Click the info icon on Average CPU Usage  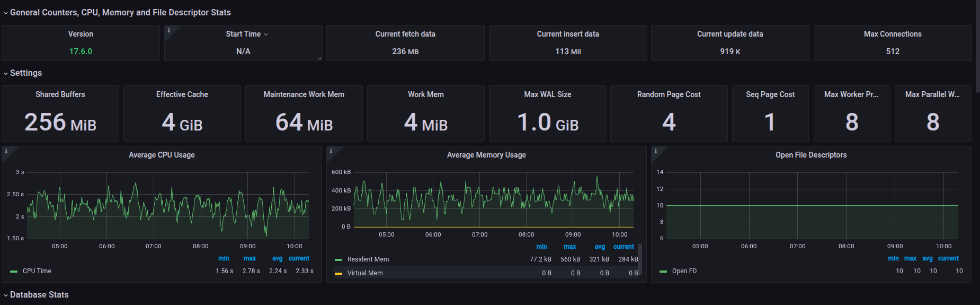[x=6, y=151]
